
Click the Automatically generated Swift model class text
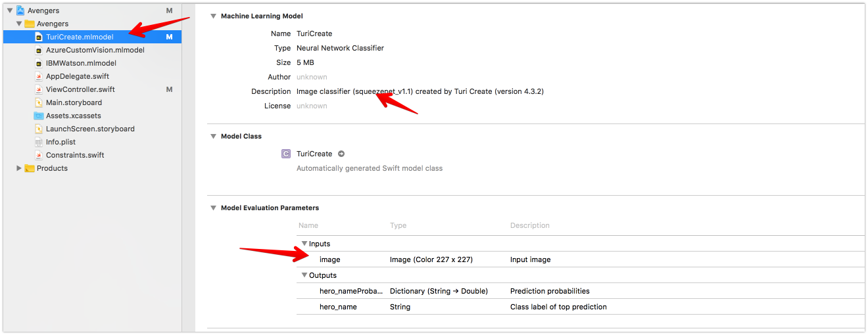tap(370, 168)
